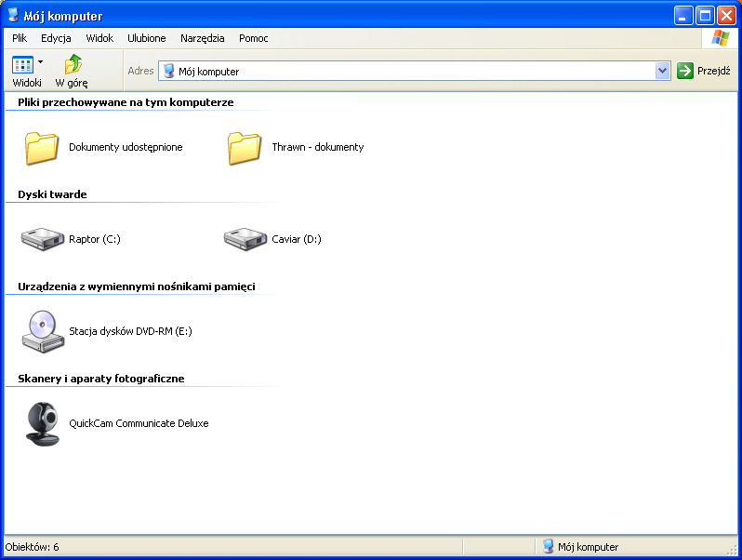The height and width of the screenshot is (560, 742).
Task: Open the Pomoc menu
Action: click(x=253, y=38)
